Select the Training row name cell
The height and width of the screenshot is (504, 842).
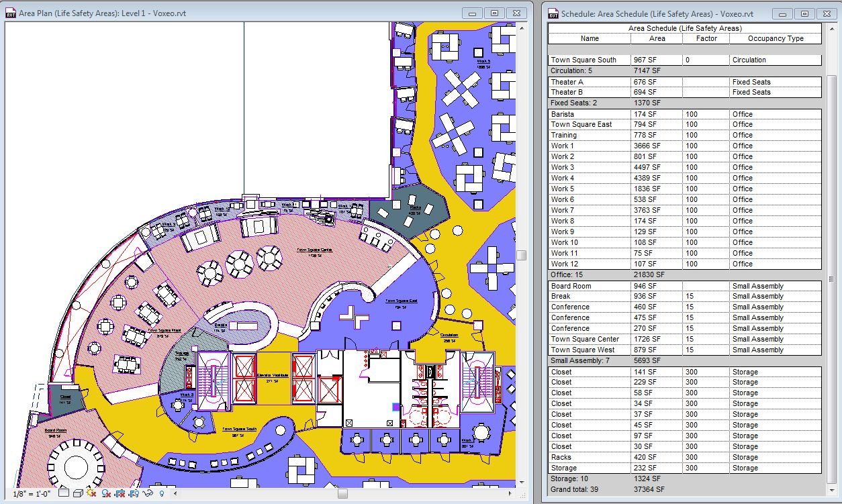point(590,135)
